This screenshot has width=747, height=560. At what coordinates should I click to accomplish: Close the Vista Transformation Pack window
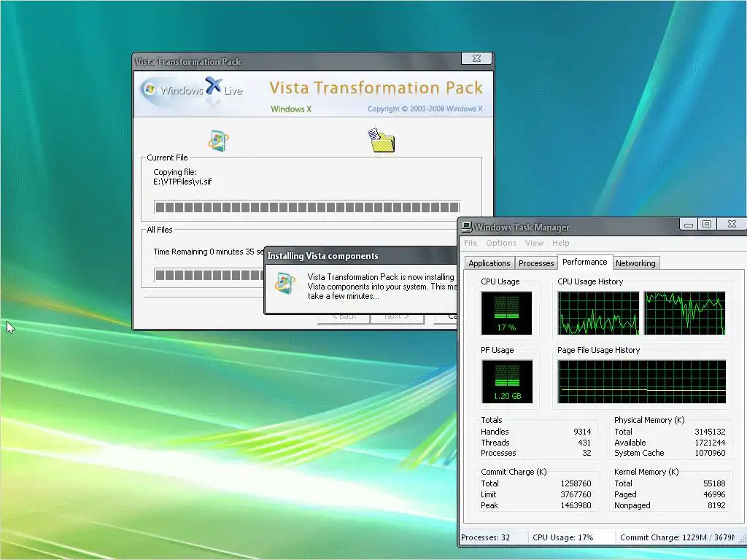(476, 58)
